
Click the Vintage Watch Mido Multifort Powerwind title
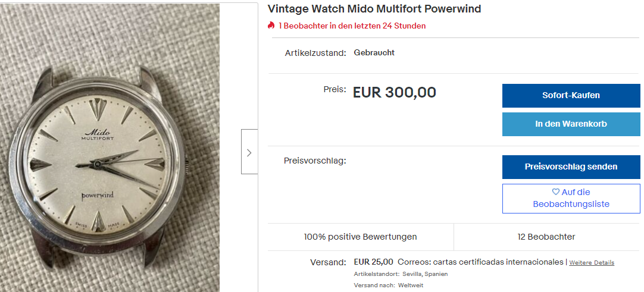pos(374,8)
